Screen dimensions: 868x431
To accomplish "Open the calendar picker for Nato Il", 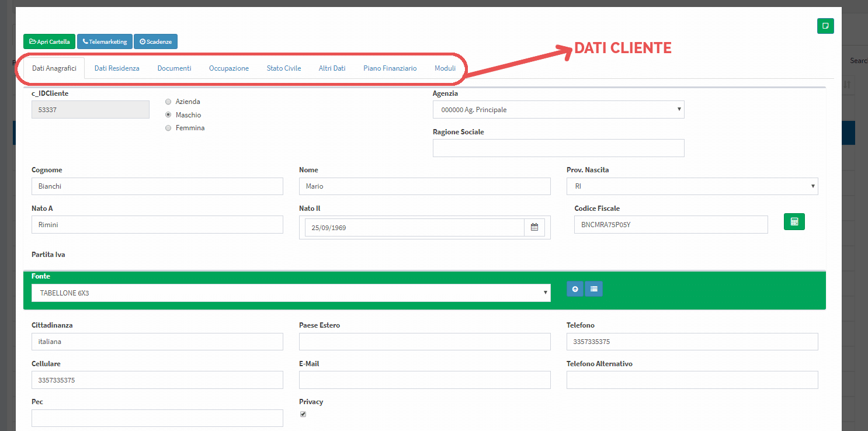I will [x=534, y=228].
